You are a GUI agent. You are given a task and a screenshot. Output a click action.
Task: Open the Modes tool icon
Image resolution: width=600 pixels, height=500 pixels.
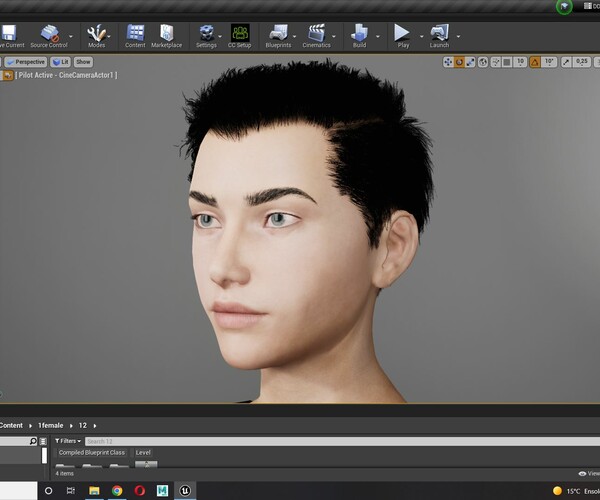click(96, 33)
